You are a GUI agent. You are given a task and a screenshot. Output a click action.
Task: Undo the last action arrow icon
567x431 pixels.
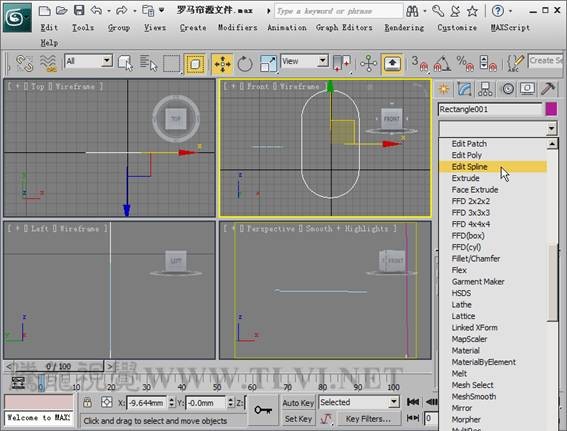[x=96, y=10]
